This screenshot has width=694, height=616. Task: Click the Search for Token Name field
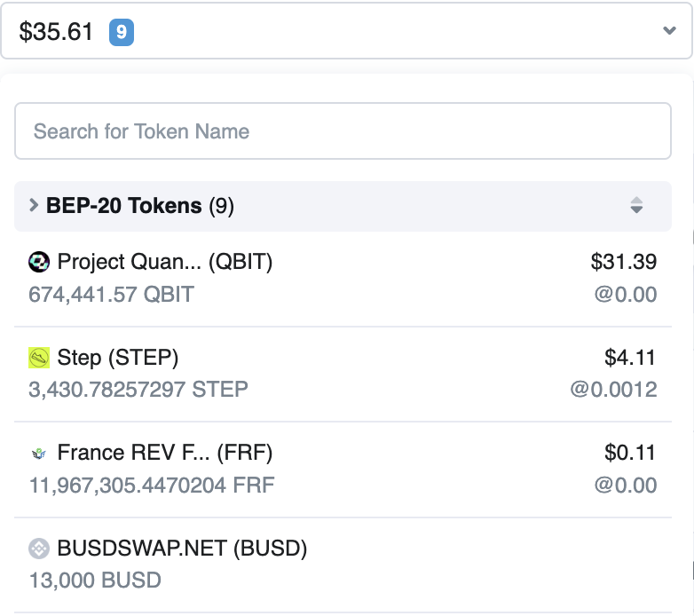[x=343, y=131]
